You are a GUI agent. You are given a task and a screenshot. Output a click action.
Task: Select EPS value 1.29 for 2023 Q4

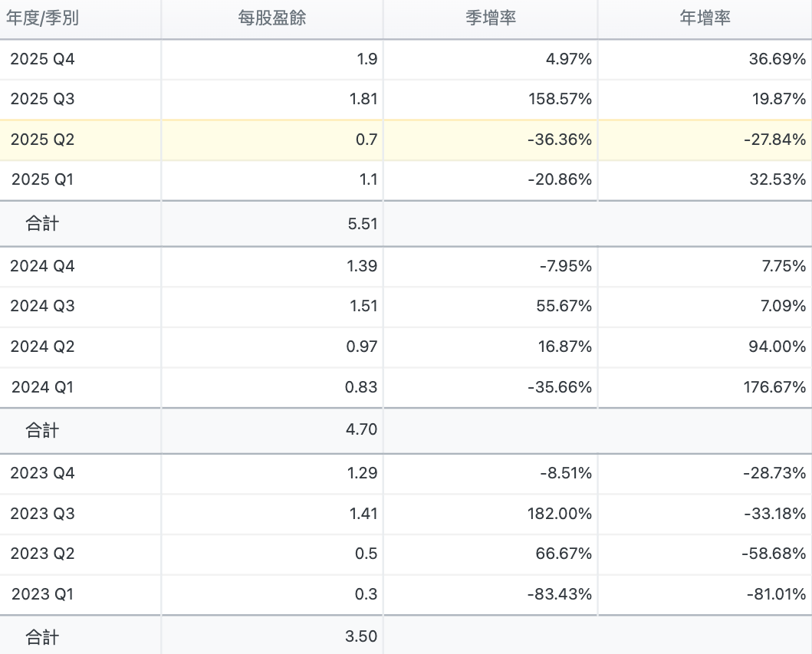[x=362, y=473]
